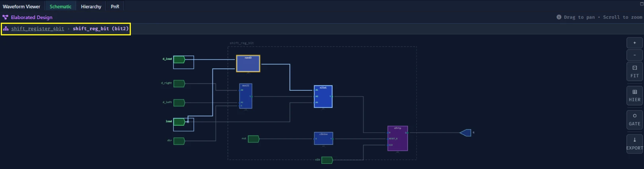
Task: Click the q output port
Action: tap(465, 133)
